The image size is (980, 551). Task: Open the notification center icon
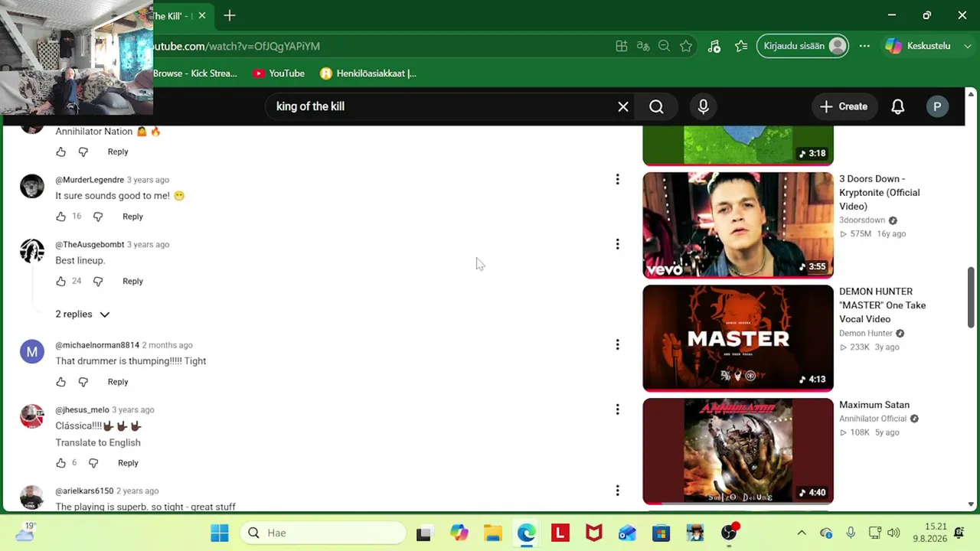coord(959,533)
